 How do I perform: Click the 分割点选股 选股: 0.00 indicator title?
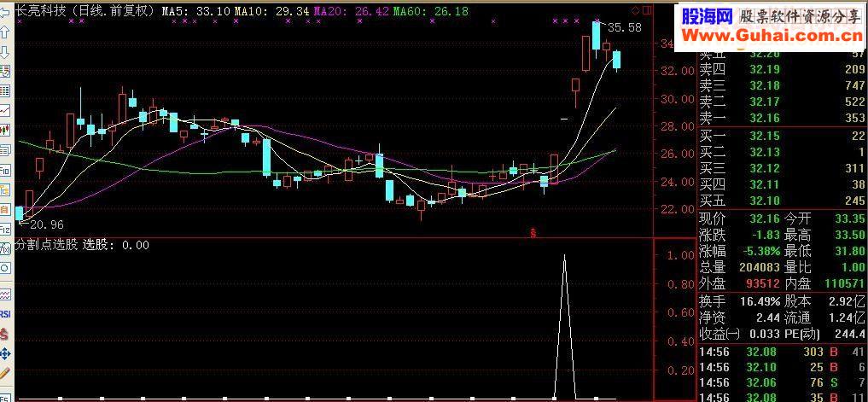pyautogui.click(x=82, y=245)
